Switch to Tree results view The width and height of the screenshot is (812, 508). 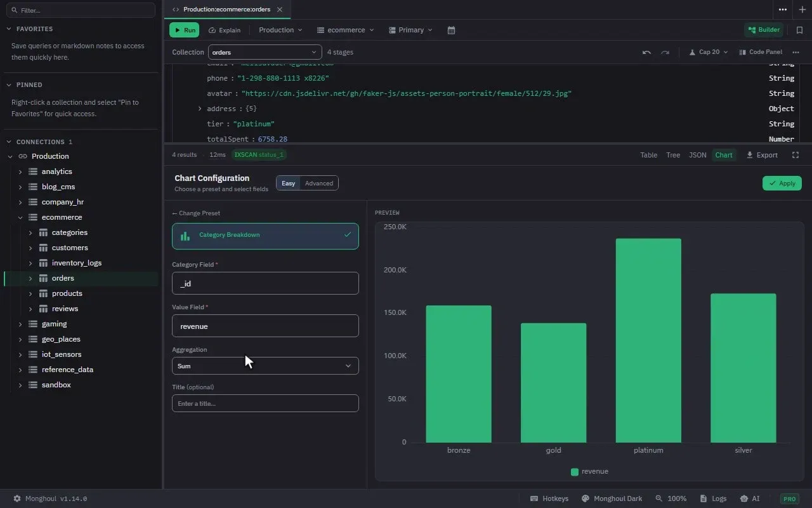point(673,155)
